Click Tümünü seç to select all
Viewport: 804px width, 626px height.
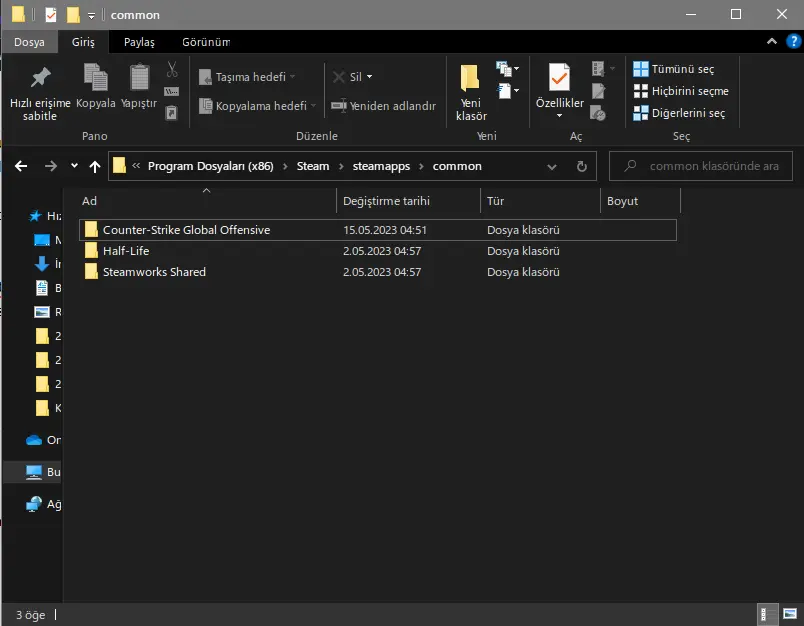pos(674,69)
